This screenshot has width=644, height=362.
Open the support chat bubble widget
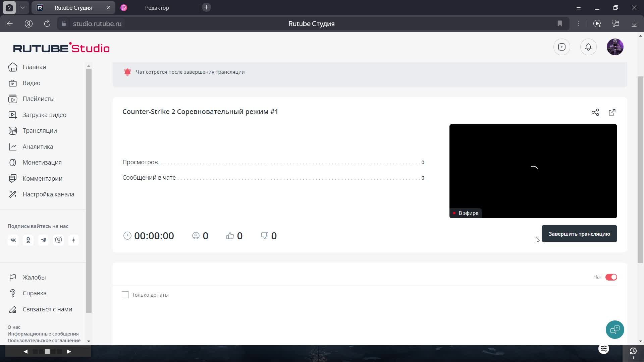[615, 330]
